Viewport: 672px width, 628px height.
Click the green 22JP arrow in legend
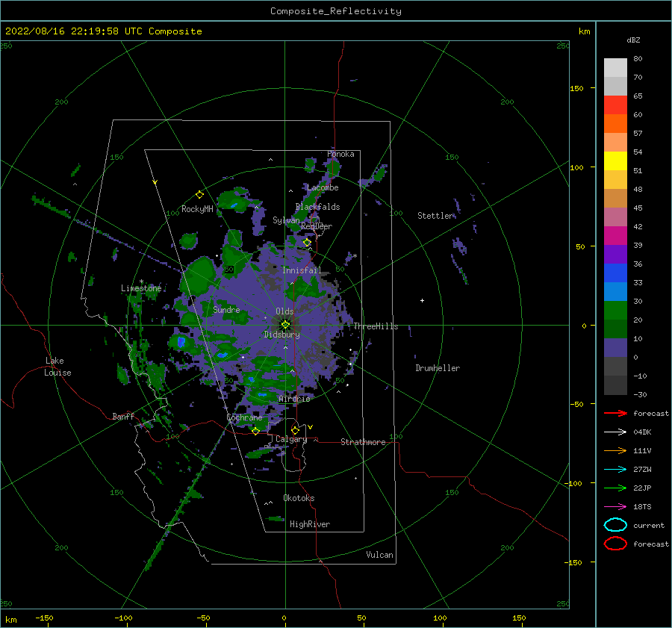[x=615, y=488]
